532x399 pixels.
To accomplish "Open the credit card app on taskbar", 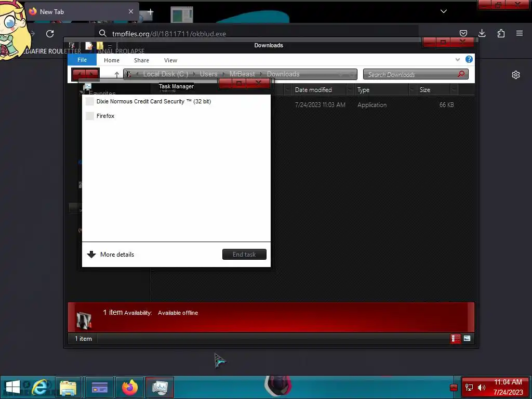I will pos(99,387).
